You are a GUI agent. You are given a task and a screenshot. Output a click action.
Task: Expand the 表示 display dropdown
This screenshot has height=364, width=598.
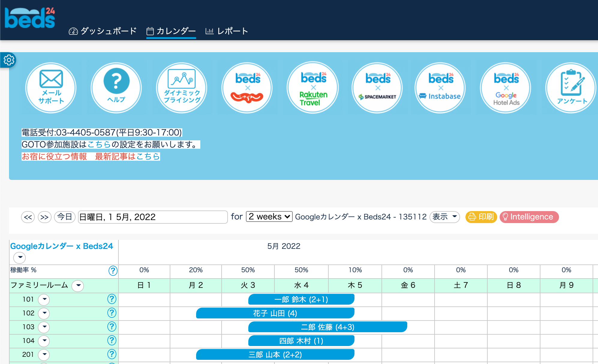coord(444,217)
